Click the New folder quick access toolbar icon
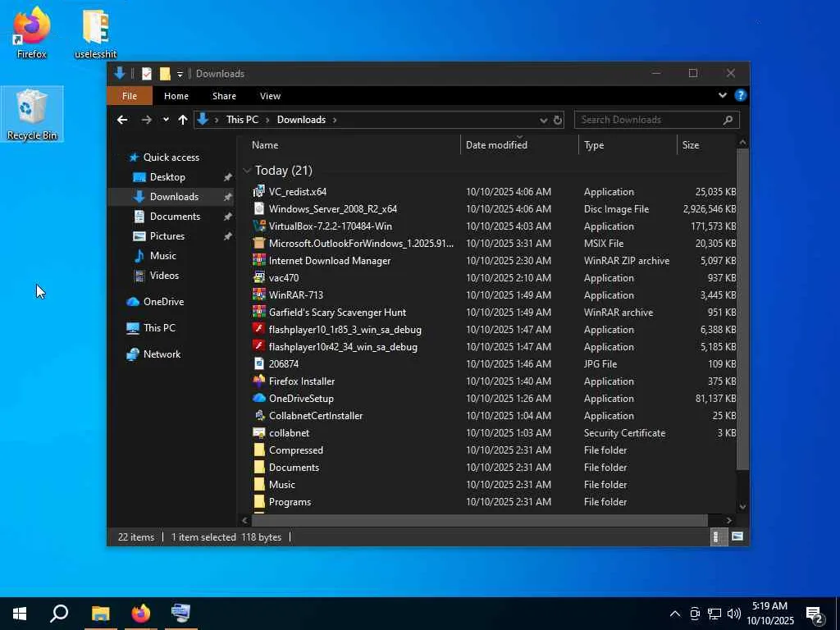 click(x=165, y=73)
